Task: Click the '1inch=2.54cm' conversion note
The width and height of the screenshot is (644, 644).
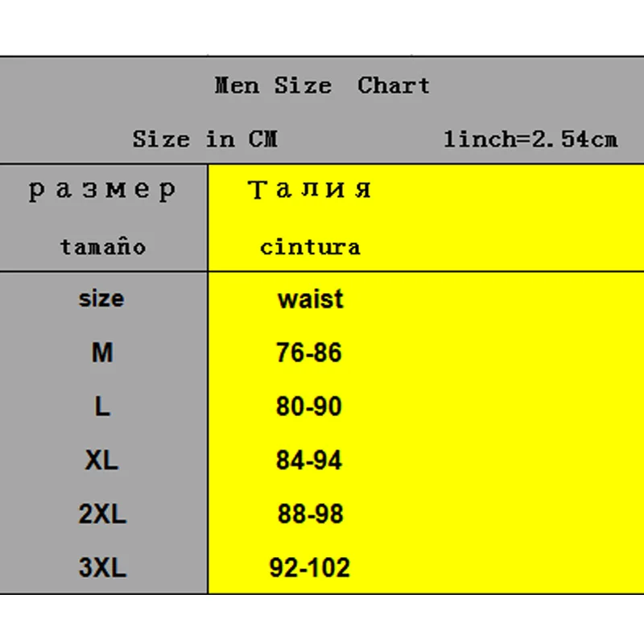Action: (530, 139)
